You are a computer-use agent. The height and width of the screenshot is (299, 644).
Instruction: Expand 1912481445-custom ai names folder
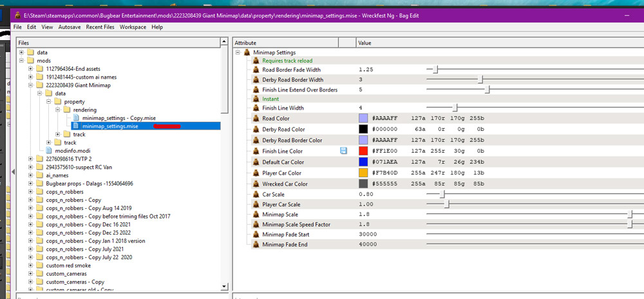coord(31,77)
